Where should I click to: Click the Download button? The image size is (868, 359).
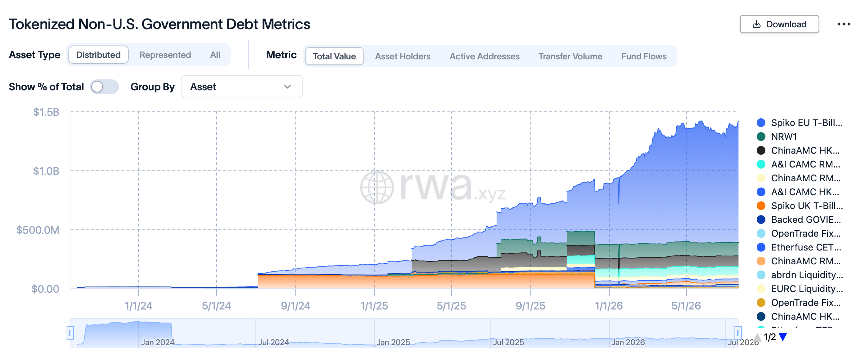[x=780, y=24]
